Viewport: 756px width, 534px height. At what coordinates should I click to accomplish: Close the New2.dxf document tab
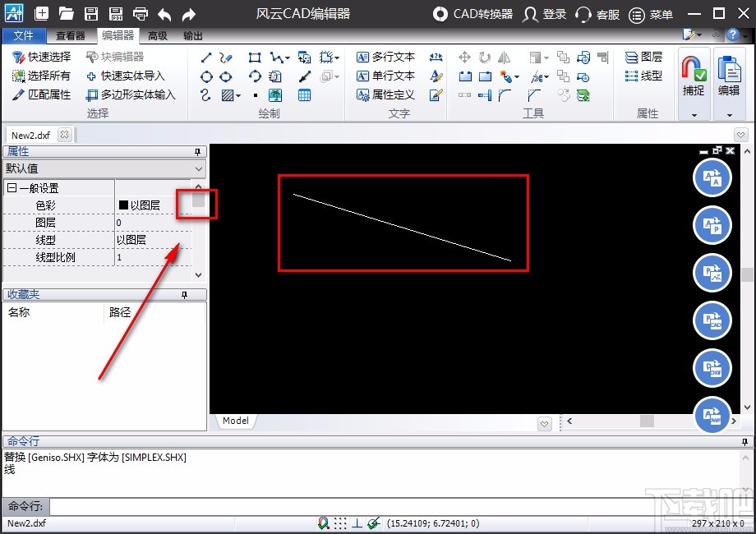coord(65,135)
